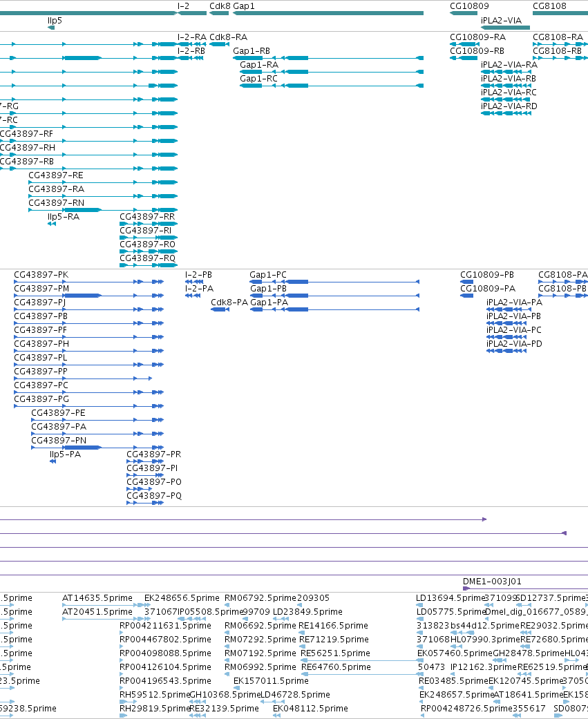Click the CG10809-RA transcript label
This screenshot has height=719, width=588.
point(478,37)
